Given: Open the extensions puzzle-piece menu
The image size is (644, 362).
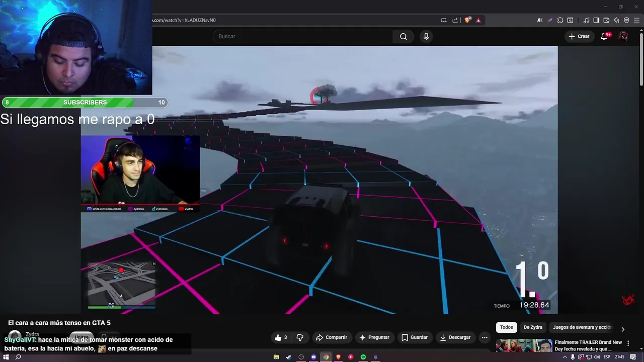Looking at the screenshot, I should click(x=559, y=20).
